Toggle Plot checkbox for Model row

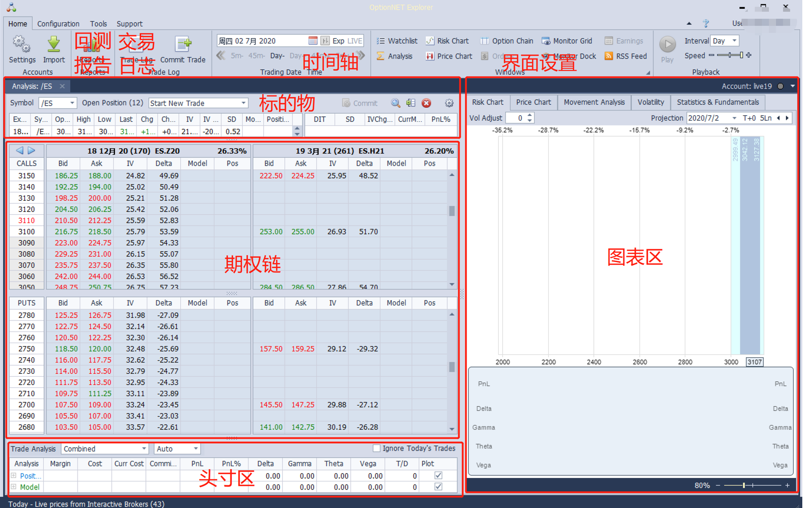point(438,487)
